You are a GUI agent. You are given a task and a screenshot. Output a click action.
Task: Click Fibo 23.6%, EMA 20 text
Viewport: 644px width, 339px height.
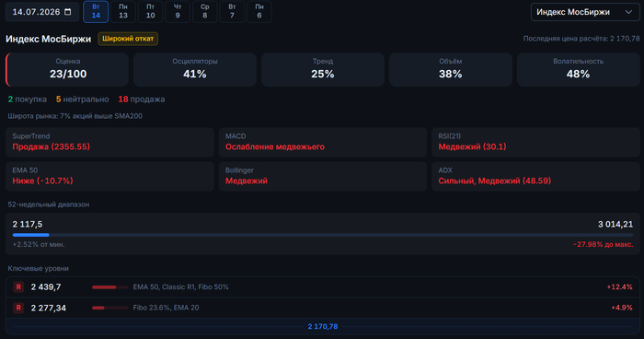point(166,308)
